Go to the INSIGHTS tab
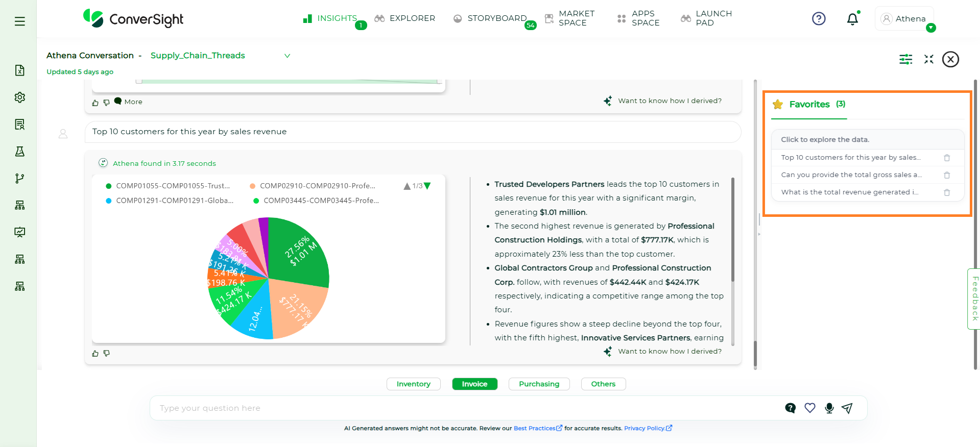This screenshot has height=447, width=980. 330,18
